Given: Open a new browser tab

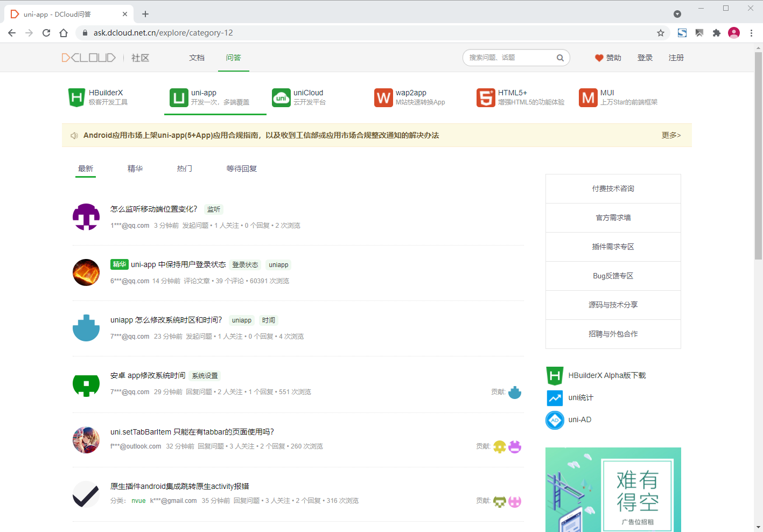Looking at the screenshot, I should pyautogui.click(x=145, y=14).
